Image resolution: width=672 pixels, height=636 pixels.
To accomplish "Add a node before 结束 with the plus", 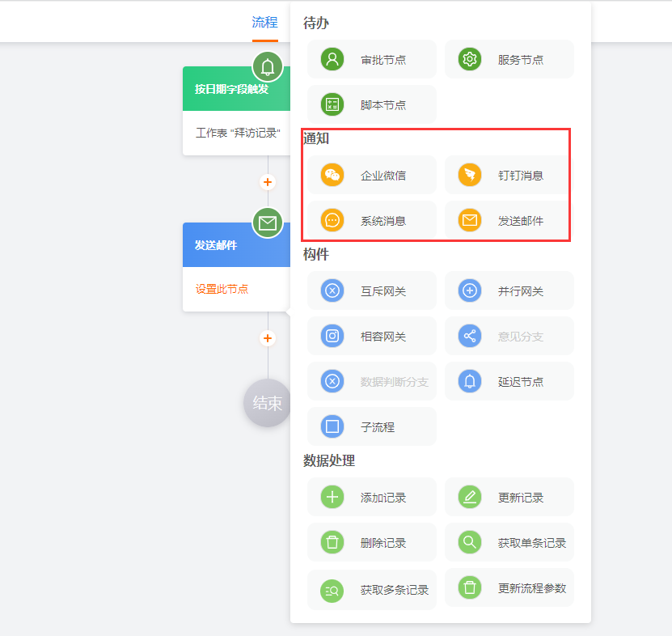I will click(268, 338).
